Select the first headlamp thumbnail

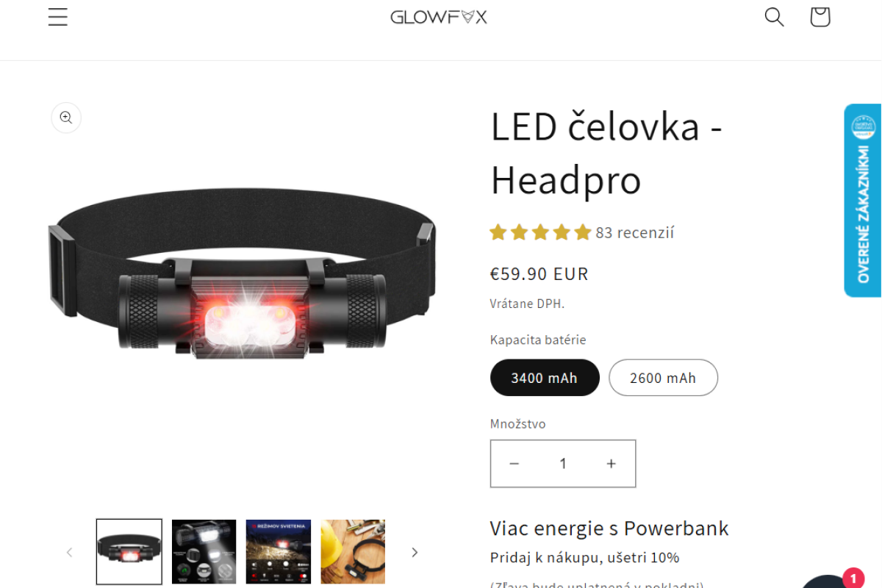(x=129, y=551)
